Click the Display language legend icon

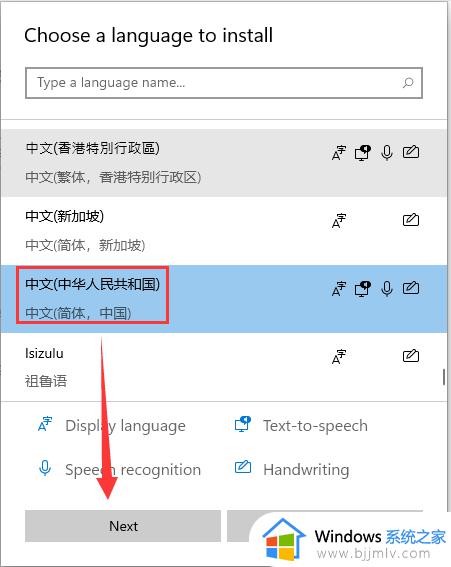45,424
